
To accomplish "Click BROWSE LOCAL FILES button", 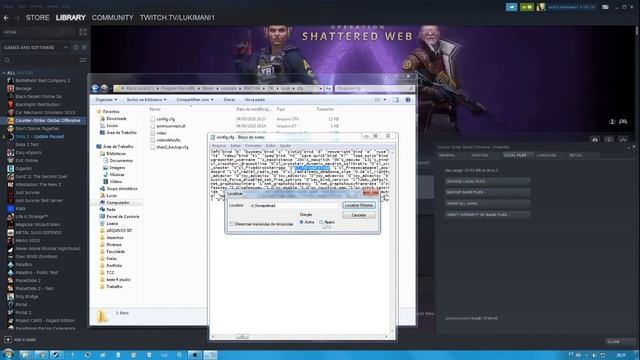I will tap(487, 181).
